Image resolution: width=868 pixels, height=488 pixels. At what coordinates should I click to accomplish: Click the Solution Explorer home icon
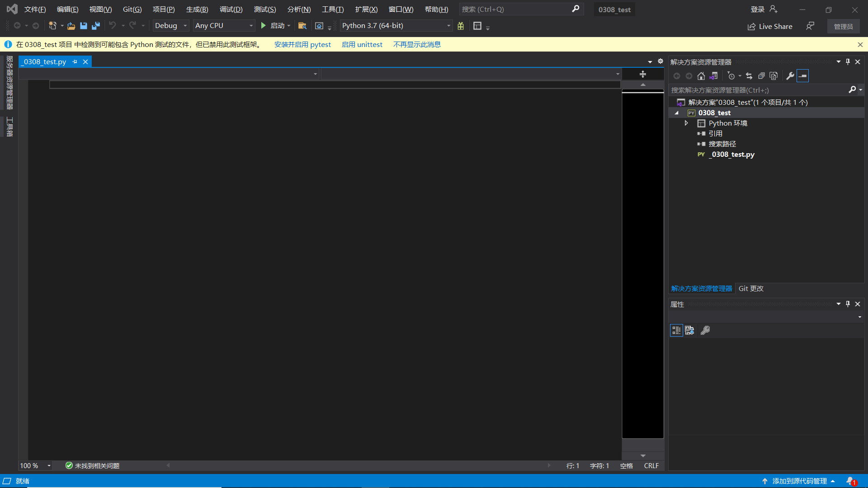(701, 76)
